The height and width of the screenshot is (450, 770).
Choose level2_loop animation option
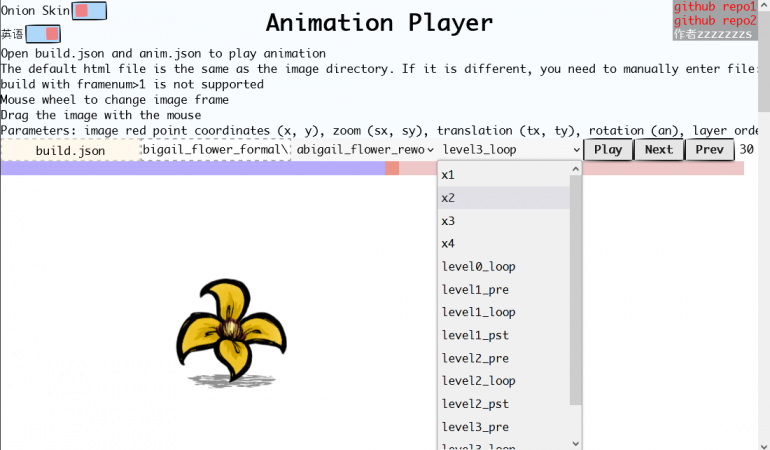pyautogui.click(x=504, y=381)
